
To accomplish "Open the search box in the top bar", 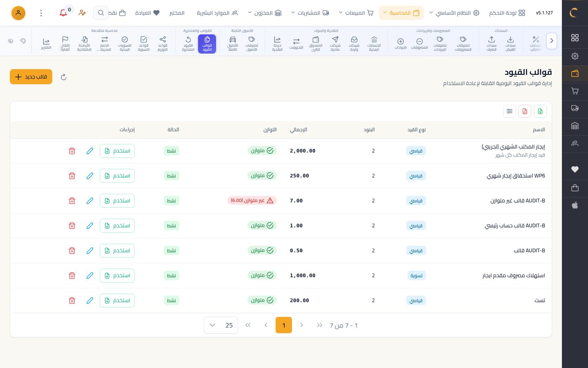I will point(101,13).
